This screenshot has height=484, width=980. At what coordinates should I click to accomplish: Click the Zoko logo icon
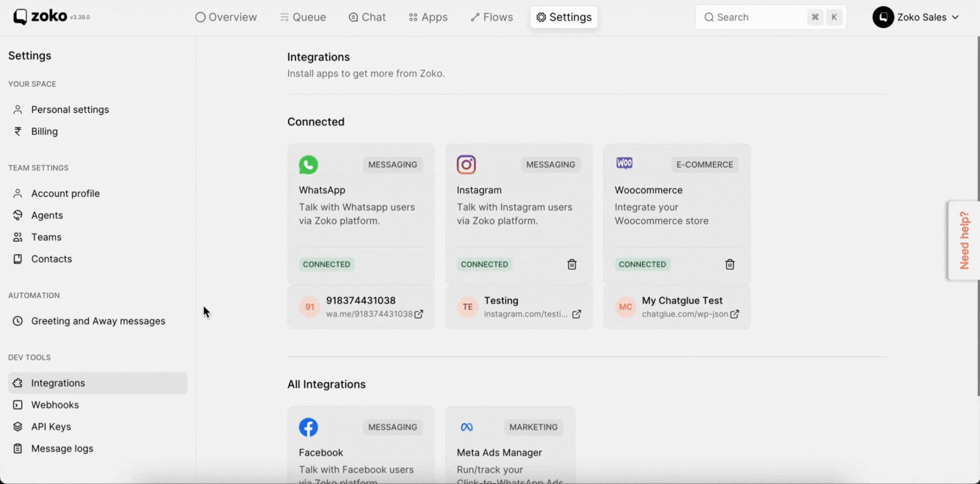click(x=20, y=17)
